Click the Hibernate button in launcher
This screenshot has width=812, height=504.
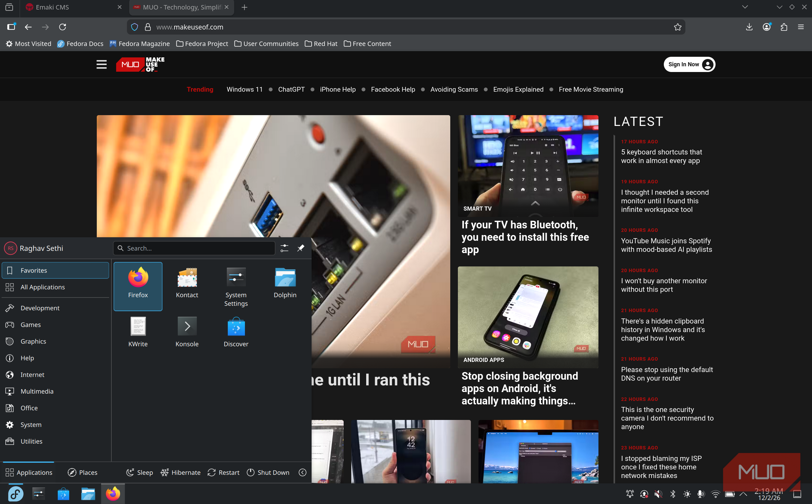[x=181, y=472]
